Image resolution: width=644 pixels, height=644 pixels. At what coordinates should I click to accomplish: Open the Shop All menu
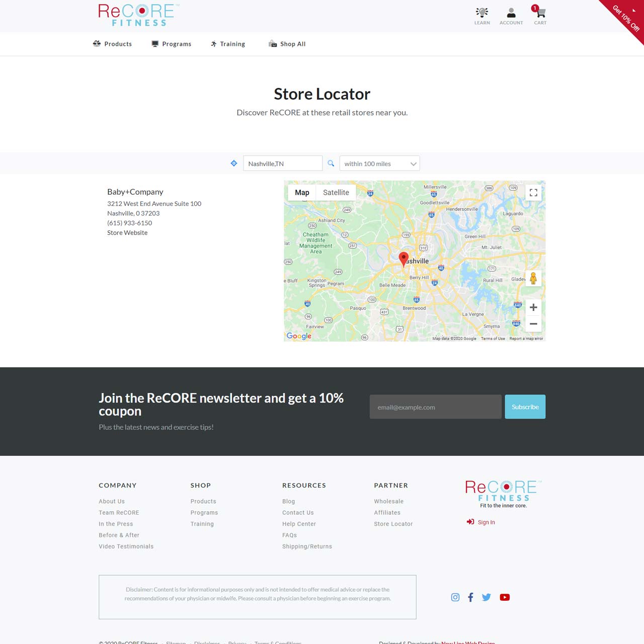click(287, 44)
